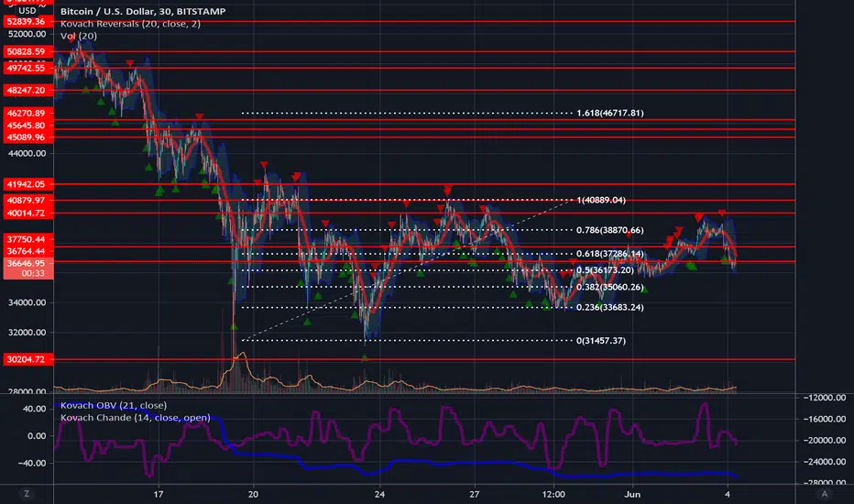Click the 24 date on the time axis
This screenshot has height=504, width=854.
379,494
